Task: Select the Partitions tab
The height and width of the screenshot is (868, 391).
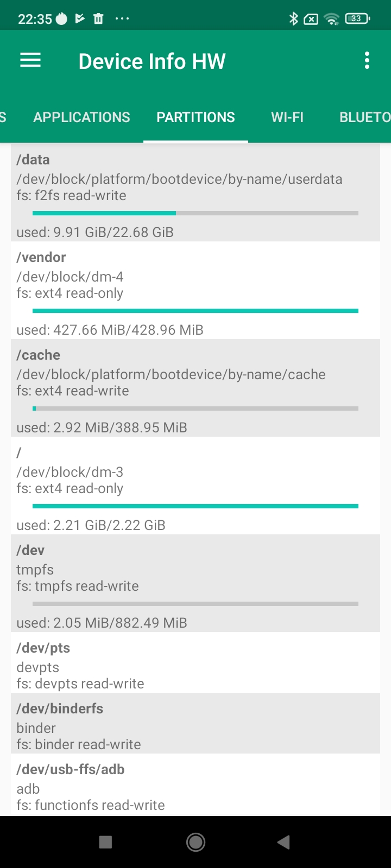Action: 195,117
